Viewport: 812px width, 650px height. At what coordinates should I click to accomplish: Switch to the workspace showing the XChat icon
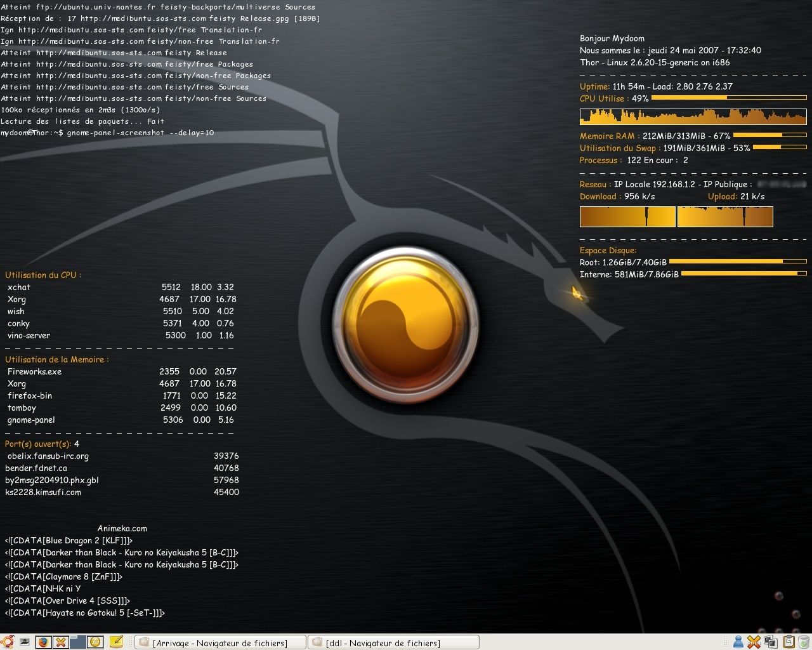[x=61, y=642]
